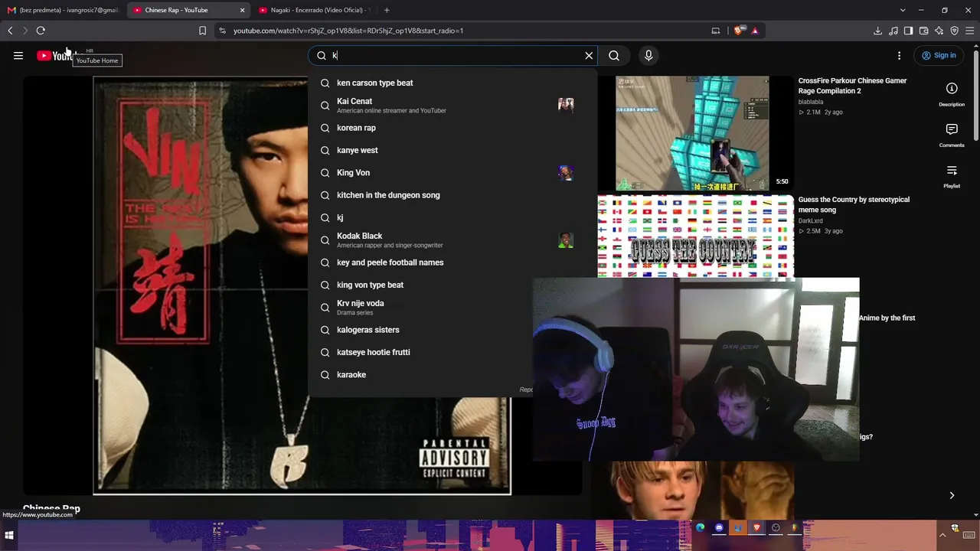980x551 pixels.
Task: Open the CrossFire Parkour video thumbnail
Action: [x=695, y=132]
